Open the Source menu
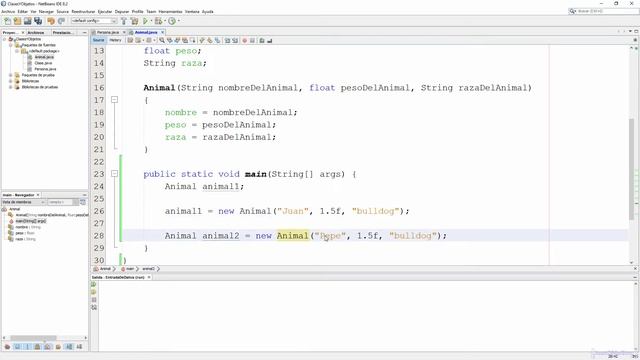Image resolution: width=640 pixels, height=360 pixels. (62, 11)
